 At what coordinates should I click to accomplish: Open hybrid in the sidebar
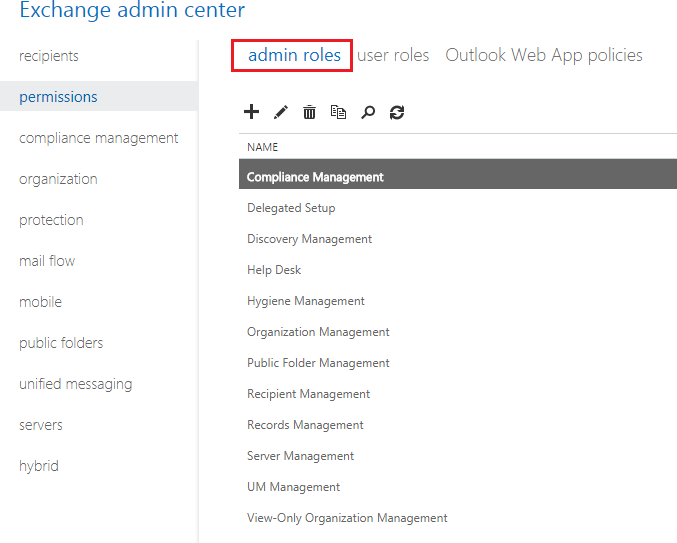pyautogui.click(x=38, y=466)
